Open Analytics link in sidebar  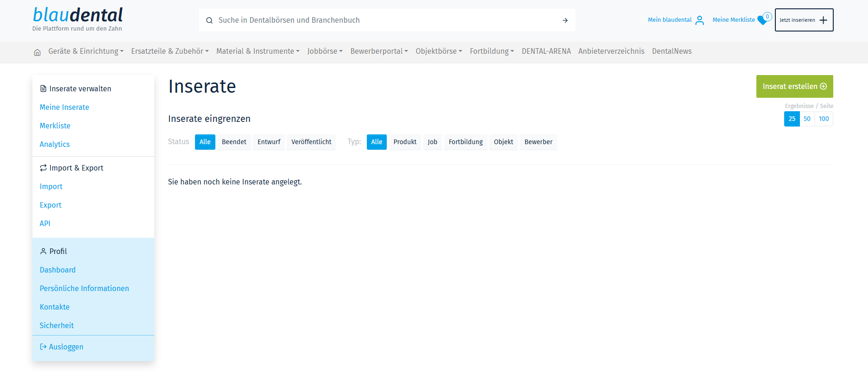pyautogui.click(x=55, y=144)
